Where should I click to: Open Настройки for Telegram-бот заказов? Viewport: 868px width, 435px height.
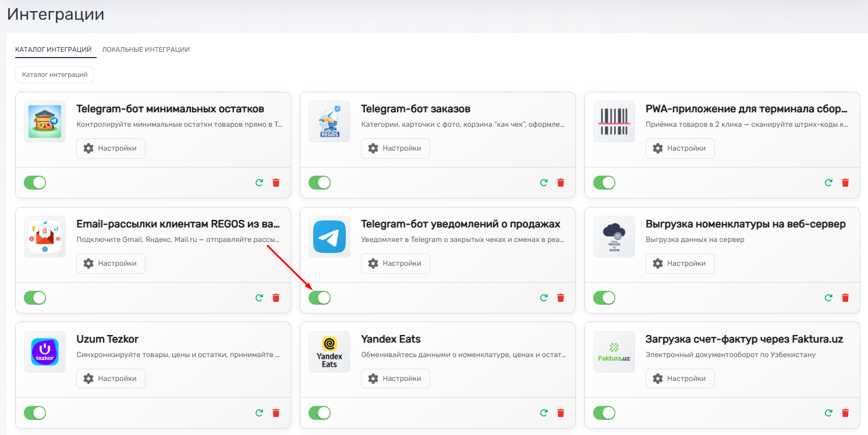[395, 148]
